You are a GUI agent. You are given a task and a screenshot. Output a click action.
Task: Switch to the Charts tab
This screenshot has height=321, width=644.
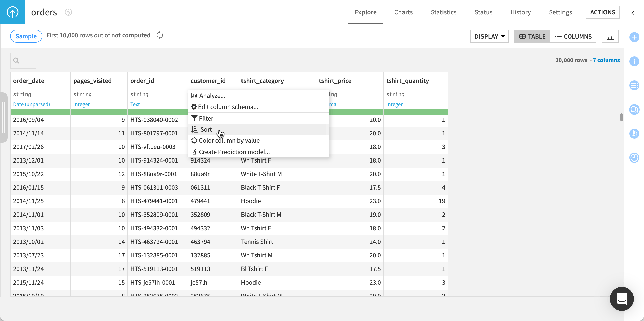(403, 12)
